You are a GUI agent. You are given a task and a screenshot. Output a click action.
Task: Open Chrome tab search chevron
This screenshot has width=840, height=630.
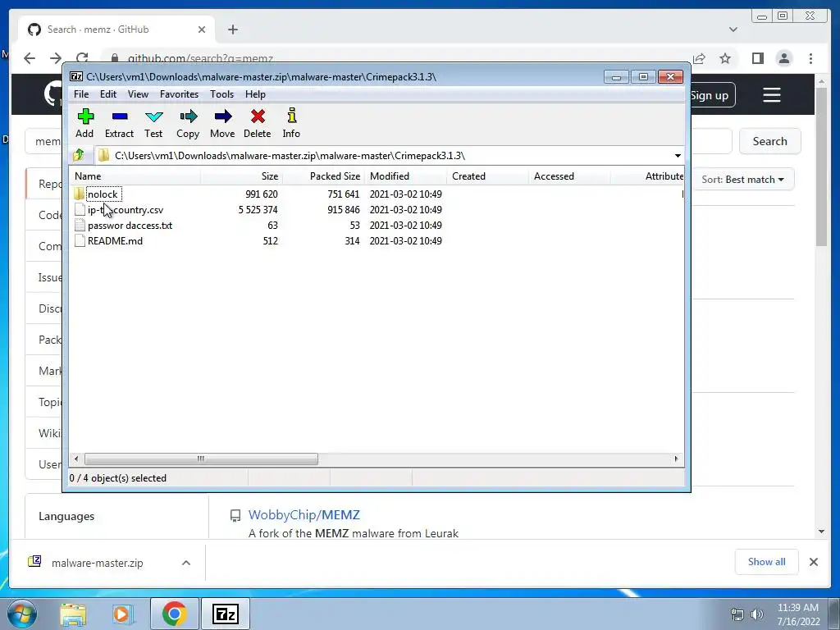pyautogui.click(x=733, y=30)
